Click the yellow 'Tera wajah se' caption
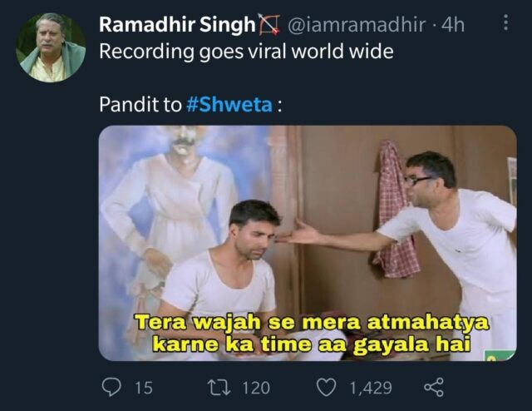 [312, 334]
